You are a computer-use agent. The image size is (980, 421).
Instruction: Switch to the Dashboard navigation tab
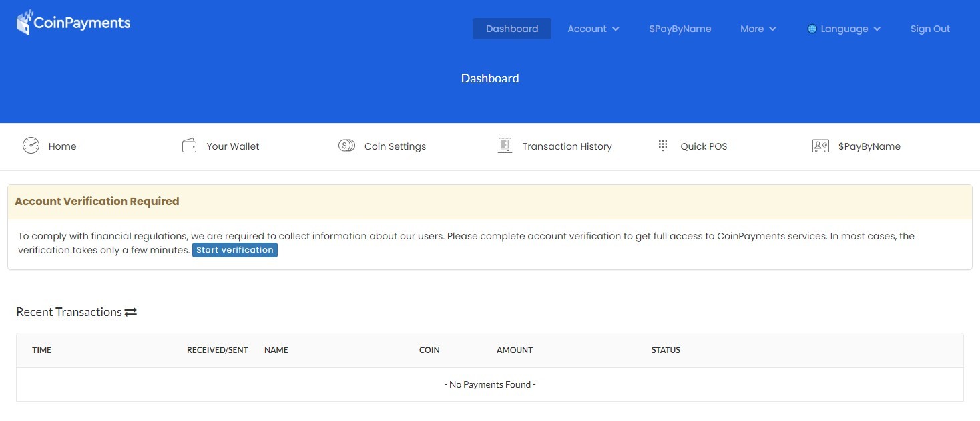(511, 29)
